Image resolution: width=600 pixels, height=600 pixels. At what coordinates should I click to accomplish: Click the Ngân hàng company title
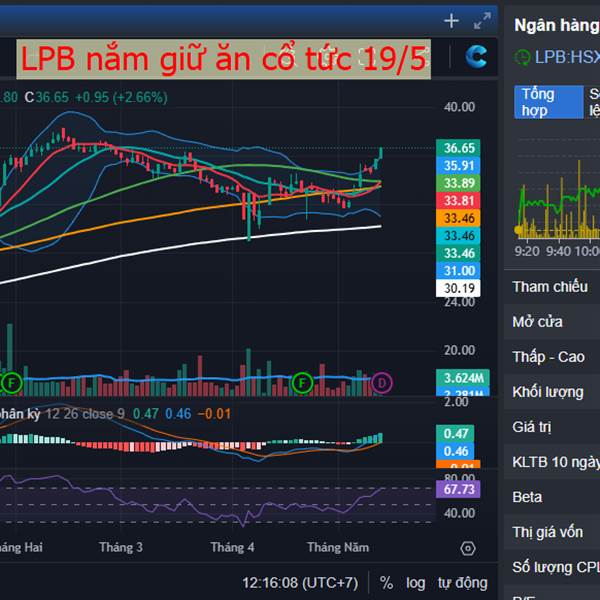[x=557, y=25]
